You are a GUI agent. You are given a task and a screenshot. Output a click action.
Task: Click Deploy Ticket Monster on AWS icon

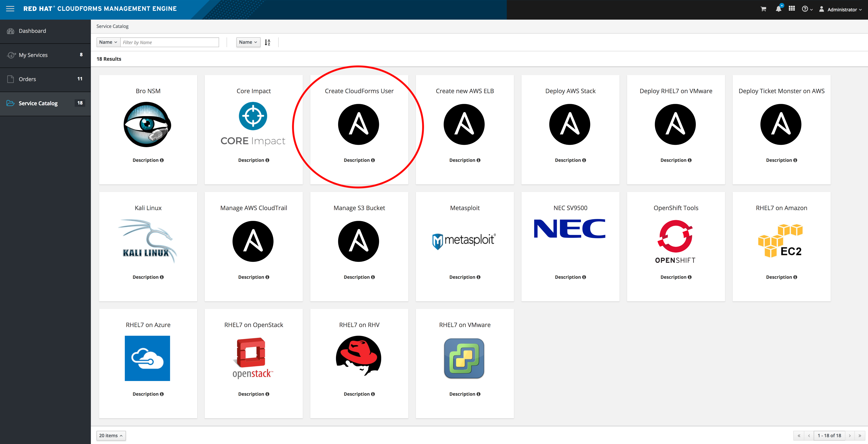click(x=781, y=124)
